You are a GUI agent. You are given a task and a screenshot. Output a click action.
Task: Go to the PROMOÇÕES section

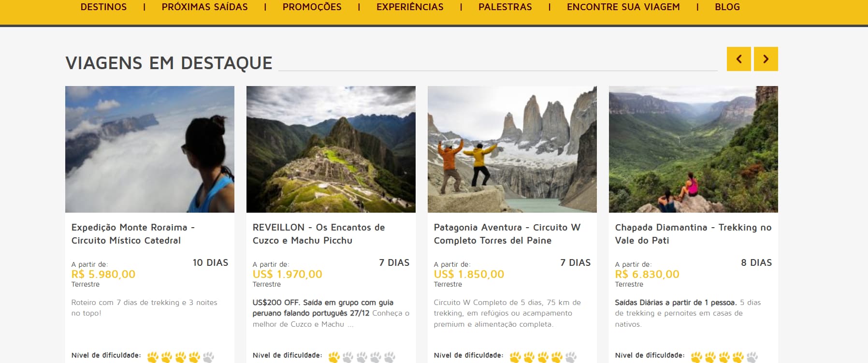(312, 7)
